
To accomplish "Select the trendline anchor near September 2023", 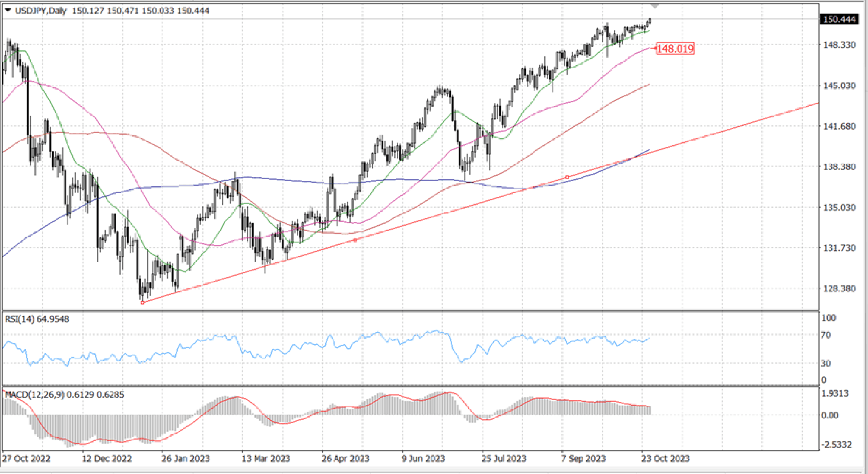I will click(x=567, y=177).
